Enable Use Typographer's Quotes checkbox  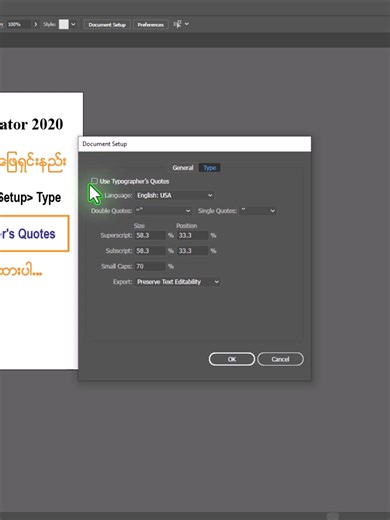tap(95, 181)
